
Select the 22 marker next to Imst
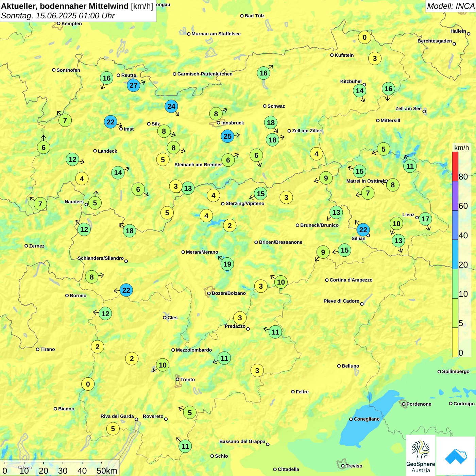111,122
